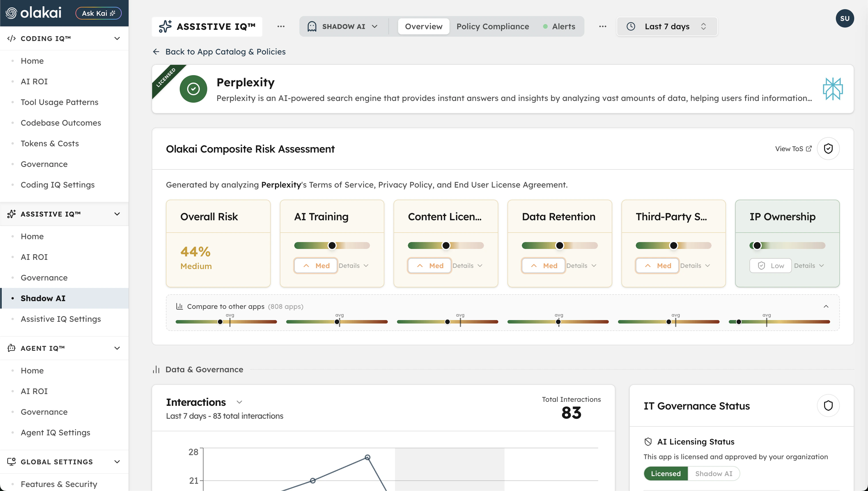
Task: Collapse the Coding IQ sidebar section
Action: 117,38
